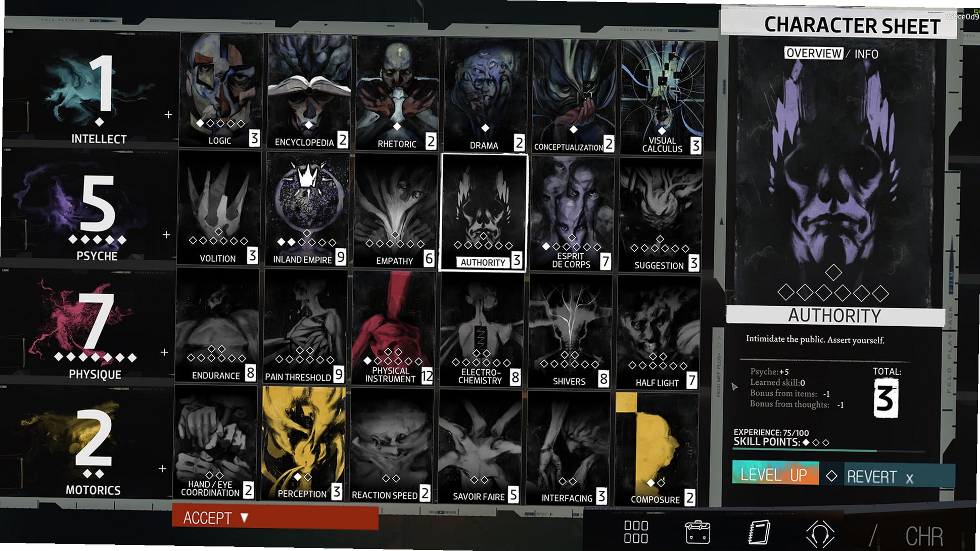Click the Level Up button
The height and width of the screenshot is (551, 980).
pos(775,474)
